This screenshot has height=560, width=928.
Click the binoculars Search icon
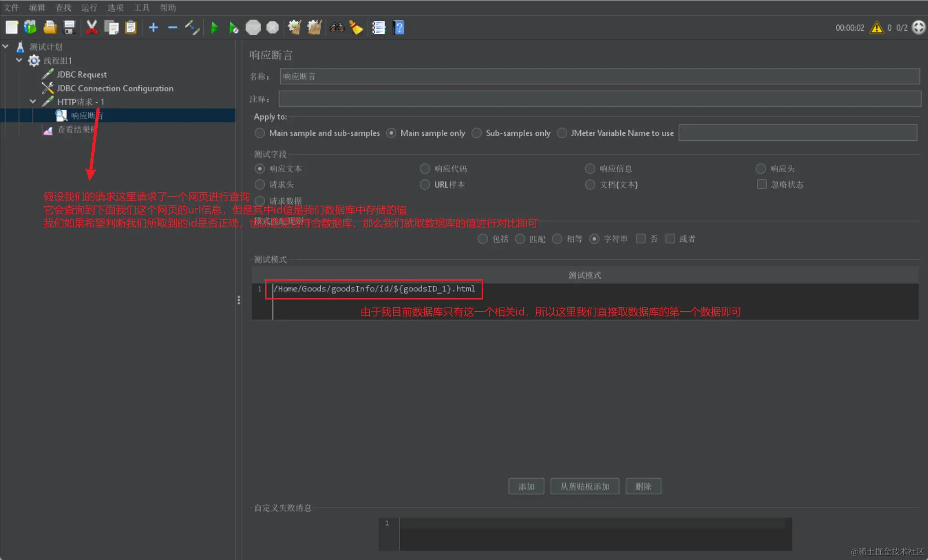click(x=337, y=28)
